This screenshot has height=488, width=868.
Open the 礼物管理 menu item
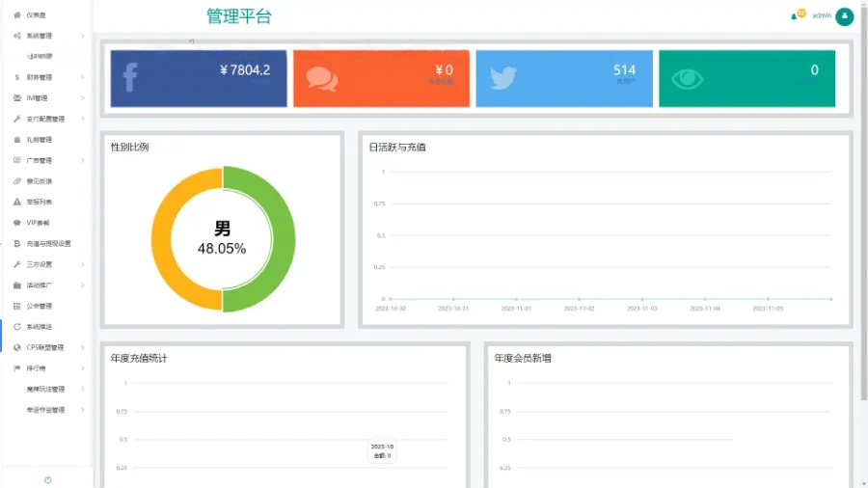coord(40,140)
